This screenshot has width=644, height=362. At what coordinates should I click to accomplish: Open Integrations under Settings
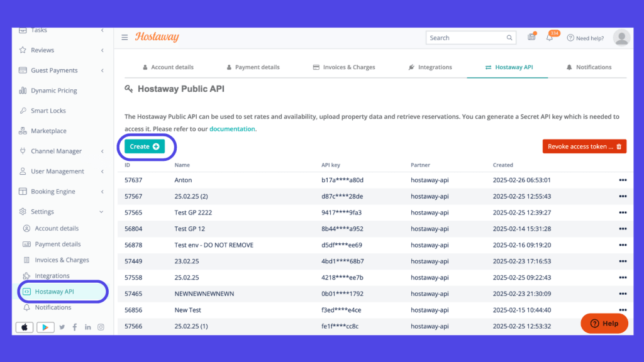(x=52, y=276)
